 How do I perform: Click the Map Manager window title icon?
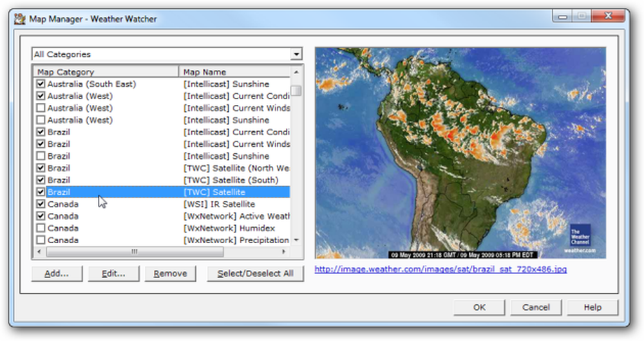(x=20, y=19)
